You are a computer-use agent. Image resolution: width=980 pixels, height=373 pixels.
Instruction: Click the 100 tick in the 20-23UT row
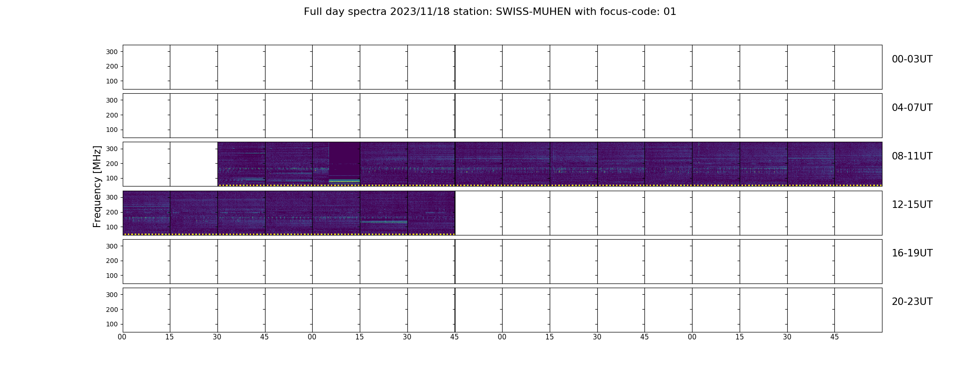tap(112, 324)
